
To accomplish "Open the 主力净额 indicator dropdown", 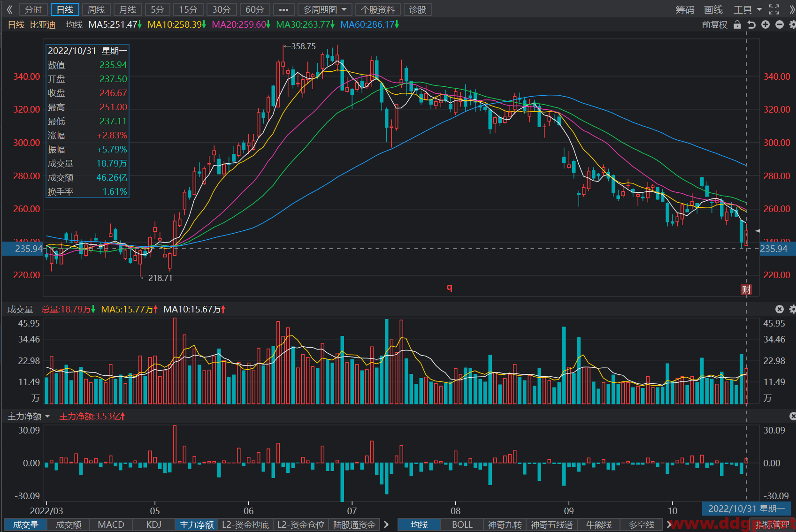I will [29, 416].
